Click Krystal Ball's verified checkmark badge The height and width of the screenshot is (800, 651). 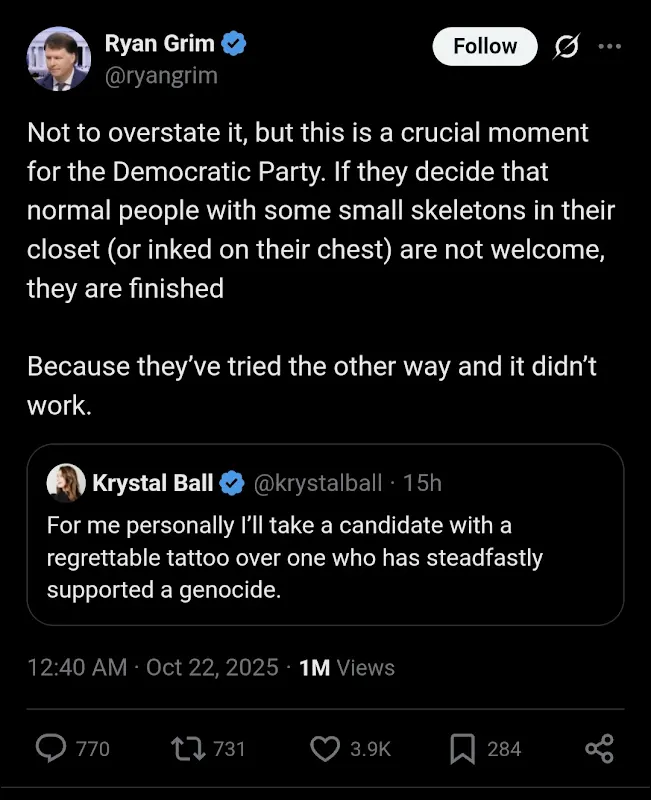pyautogui.click(x=232, y=483)
